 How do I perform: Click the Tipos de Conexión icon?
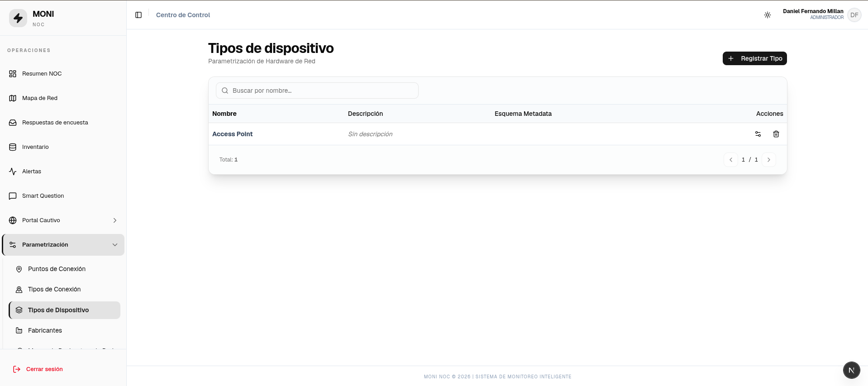19,290
